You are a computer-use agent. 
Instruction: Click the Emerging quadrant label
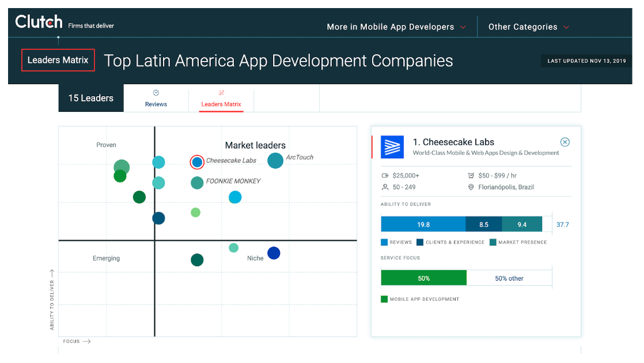106,258
